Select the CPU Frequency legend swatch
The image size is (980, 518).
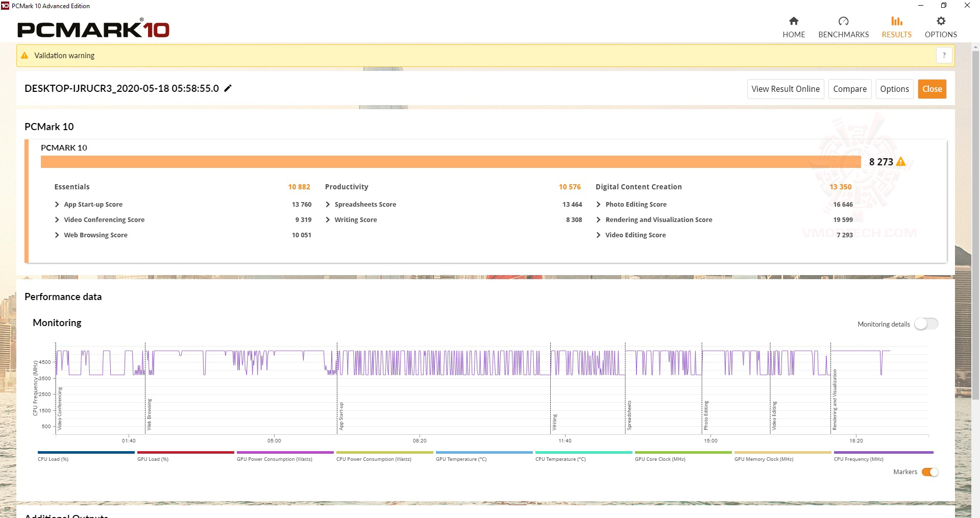883,453
